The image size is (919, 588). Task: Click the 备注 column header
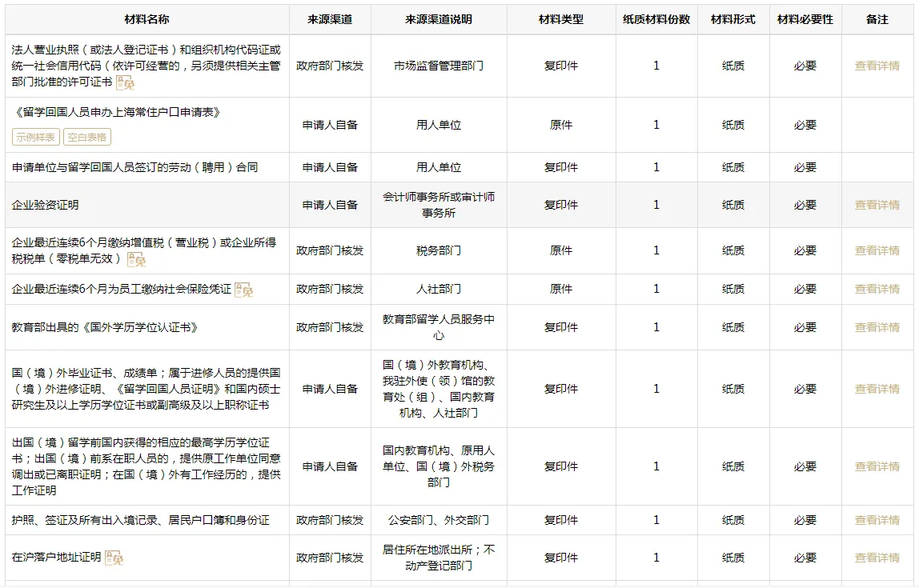tap(877, 19)
